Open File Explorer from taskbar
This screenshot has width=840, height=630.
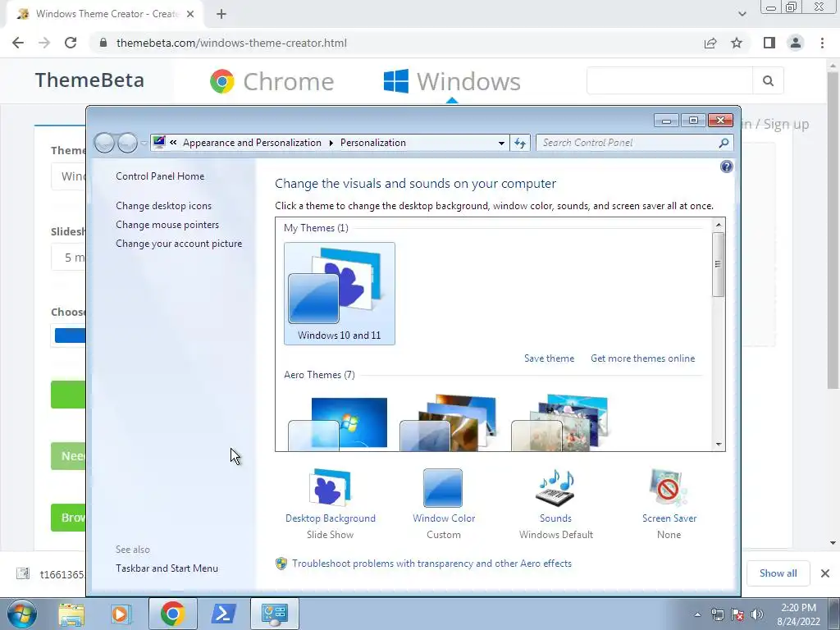point(71,614)
